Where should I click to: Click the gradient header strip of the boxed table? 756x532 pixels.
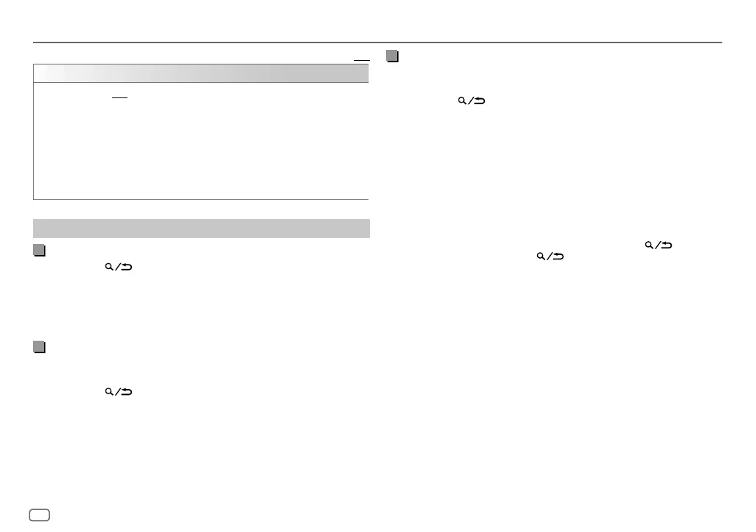click(201, 73)
